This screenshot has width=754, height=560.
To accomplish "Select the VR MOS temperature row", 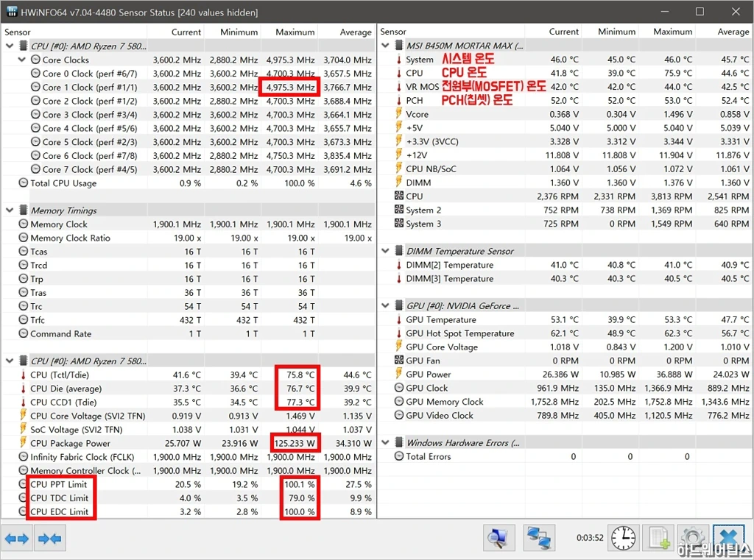I will [x=565, y=87].
